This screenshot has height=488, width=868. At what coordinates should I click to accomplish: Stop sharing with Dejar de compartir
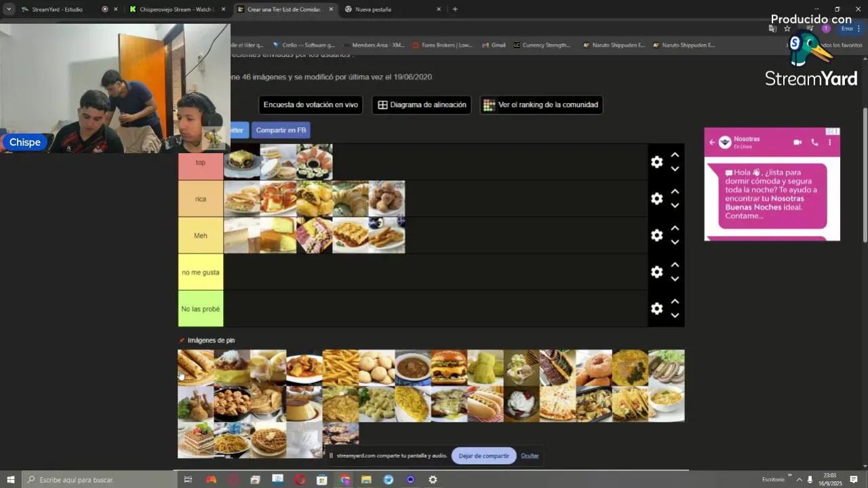click(x=484, y=455)
